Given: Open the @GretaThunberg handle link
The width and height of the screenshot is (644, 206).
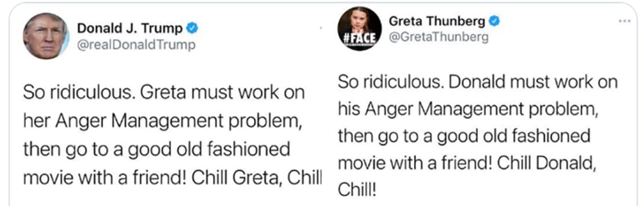Looking at the screenshot, I should click(438, 38).
